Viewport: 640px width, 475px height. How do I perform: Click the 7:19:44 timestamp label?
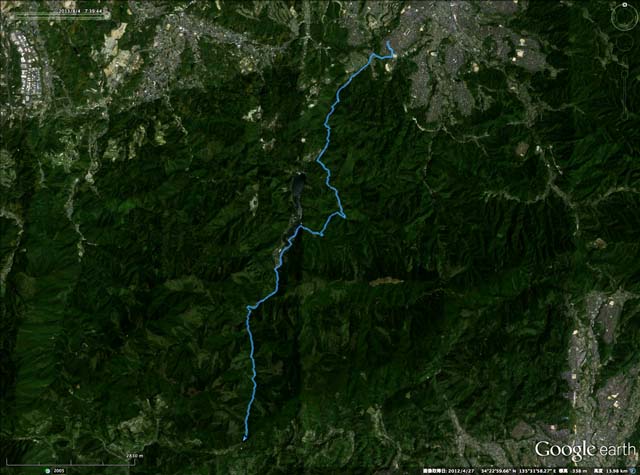(93, 11)
